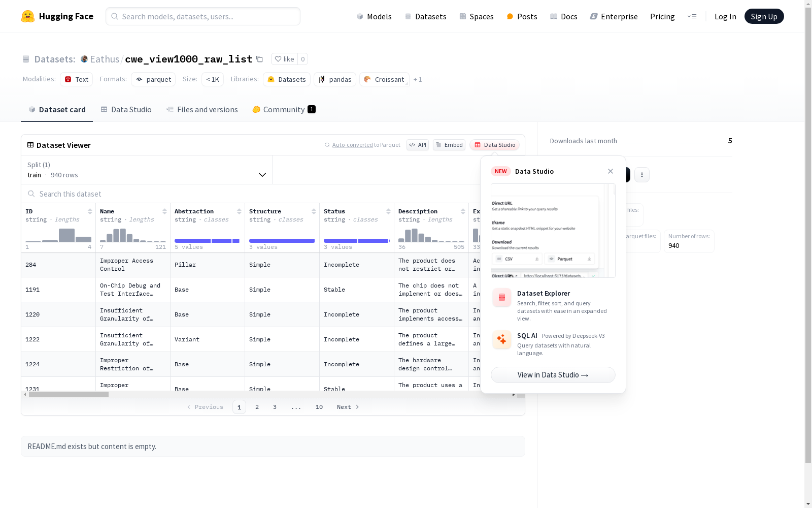Switch to the Data Studio tab
The image size is (812, 508).
click(126, 110)
